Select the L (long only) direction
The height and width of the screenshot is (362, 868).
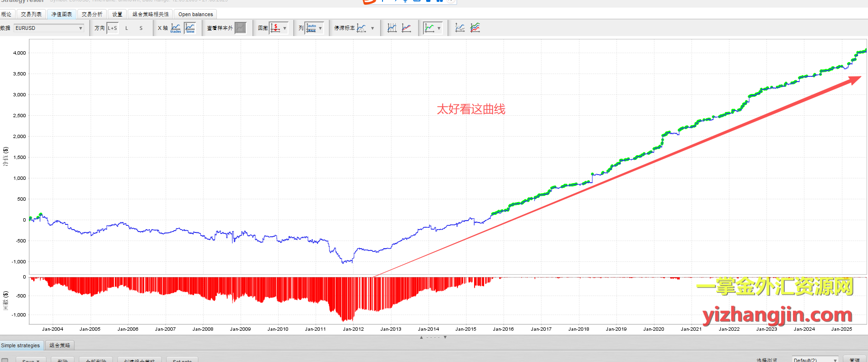[127, 28]
